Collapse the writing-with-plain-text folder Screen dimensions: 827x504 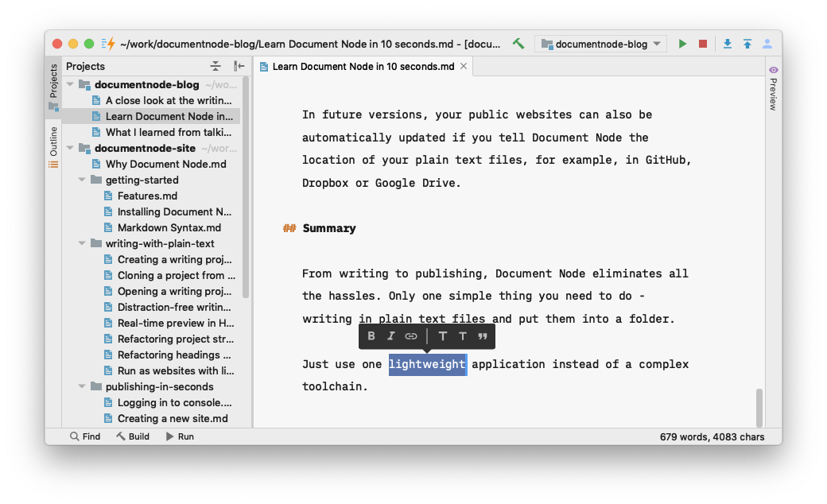click(82, 243)
